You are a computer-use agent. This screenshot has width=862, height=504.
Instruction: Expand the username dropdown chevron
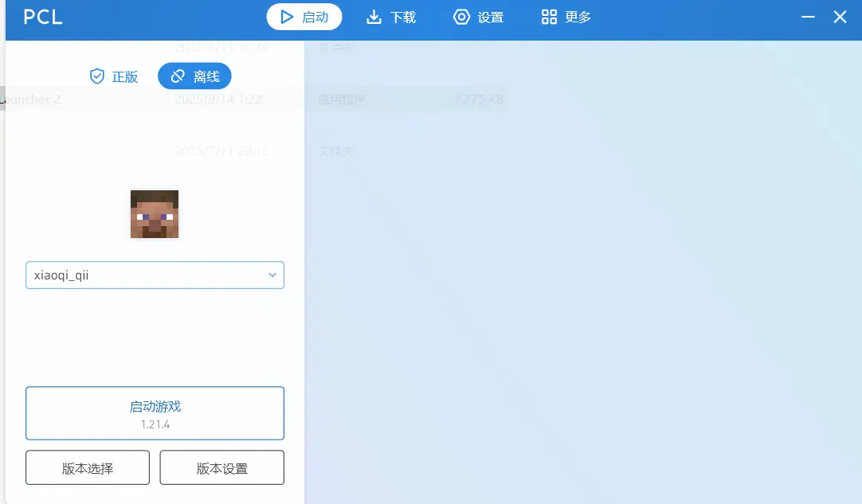272,275
